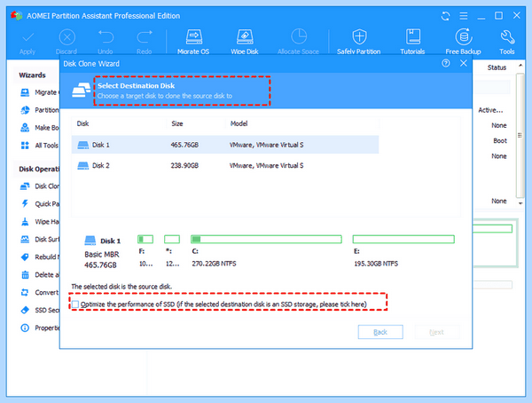Open Disk Surface Test in sidebar
532x403 pixels.
click(39, 239)
